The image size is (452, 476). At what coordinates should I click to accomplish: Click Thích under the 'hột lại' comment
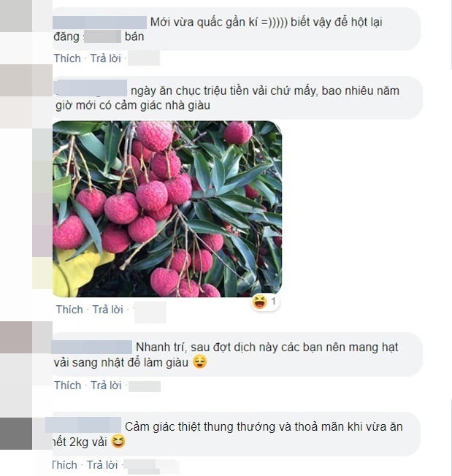[67, 58]
